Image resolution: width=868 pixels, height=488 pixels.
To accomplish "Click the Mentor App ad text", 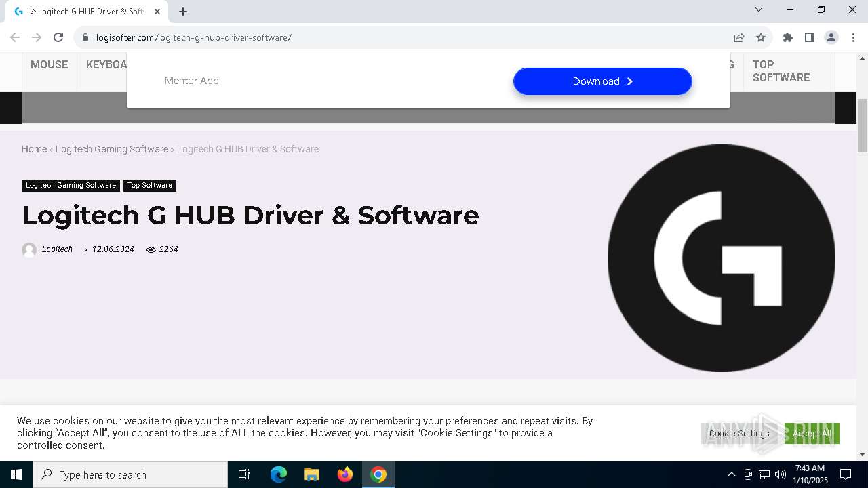I will coord(191,81).
